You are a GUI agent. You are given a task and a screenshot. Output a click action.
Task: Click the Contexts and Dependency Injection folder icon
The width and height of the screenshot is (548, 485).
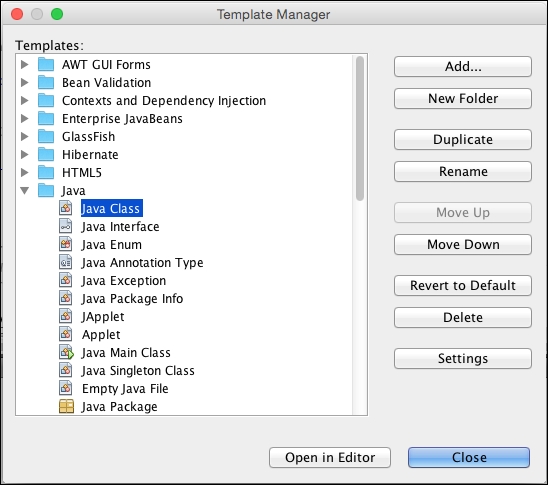(x=46, y=100)
